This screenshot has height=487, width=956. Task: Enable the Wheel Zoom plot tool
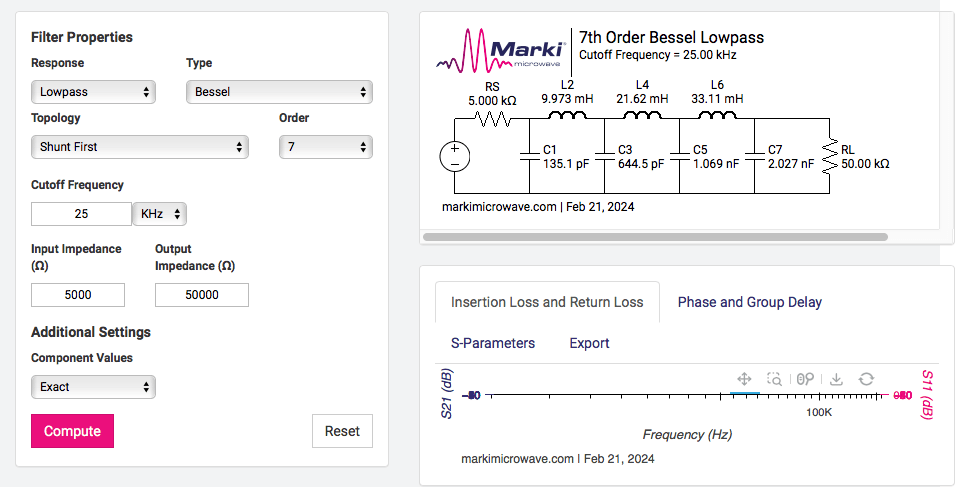[806, 379]
